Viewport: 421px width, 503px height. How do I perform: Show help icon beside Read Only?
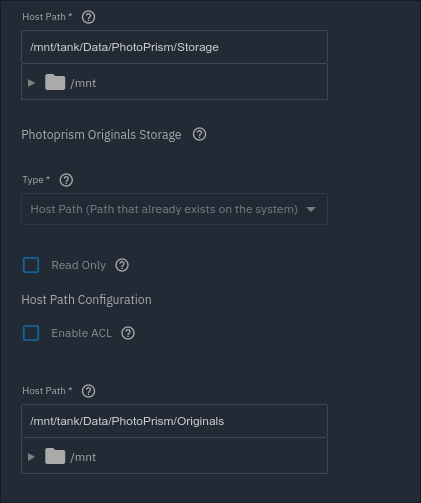122,265
